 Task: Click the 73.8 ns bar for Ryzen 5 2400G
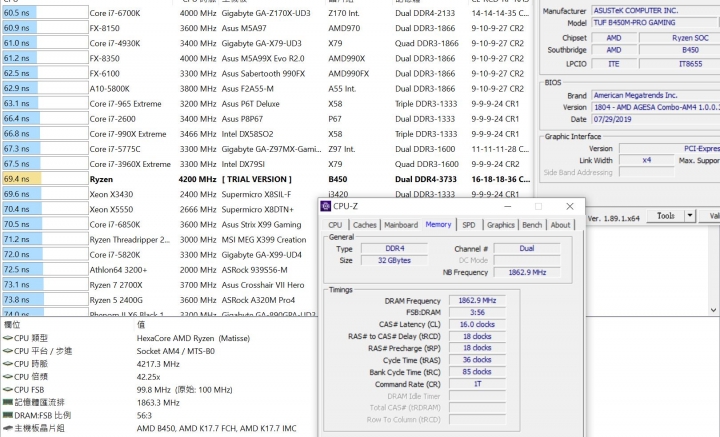coord(45,300)
